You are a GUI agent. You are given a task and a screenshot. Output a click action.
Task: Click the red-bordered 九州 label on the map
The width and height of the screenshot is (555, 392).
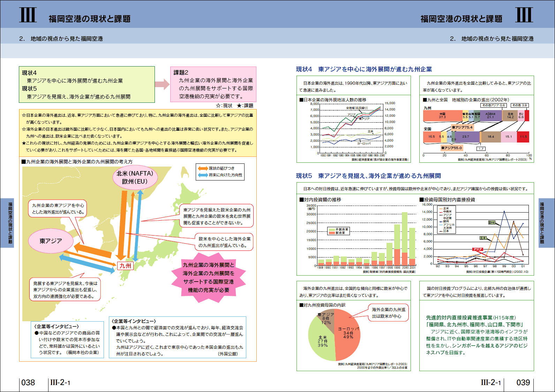(125, 266)
